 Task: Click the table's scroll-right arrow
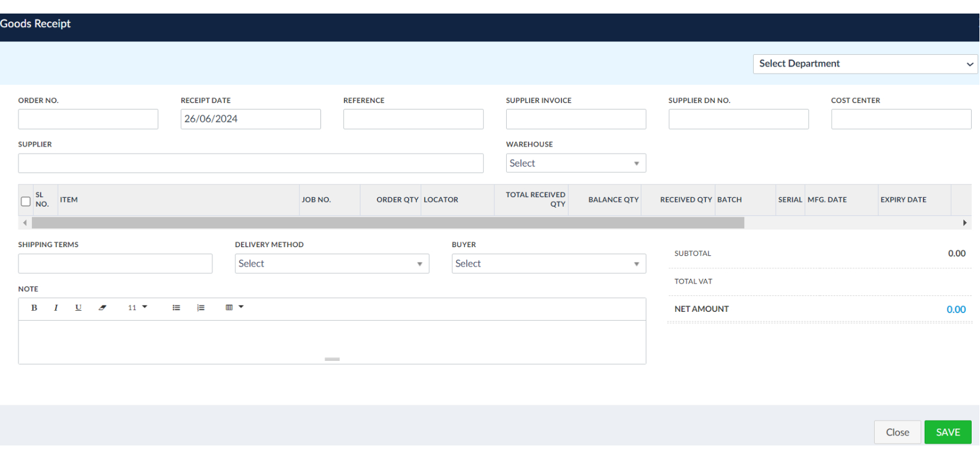point(965,223)
